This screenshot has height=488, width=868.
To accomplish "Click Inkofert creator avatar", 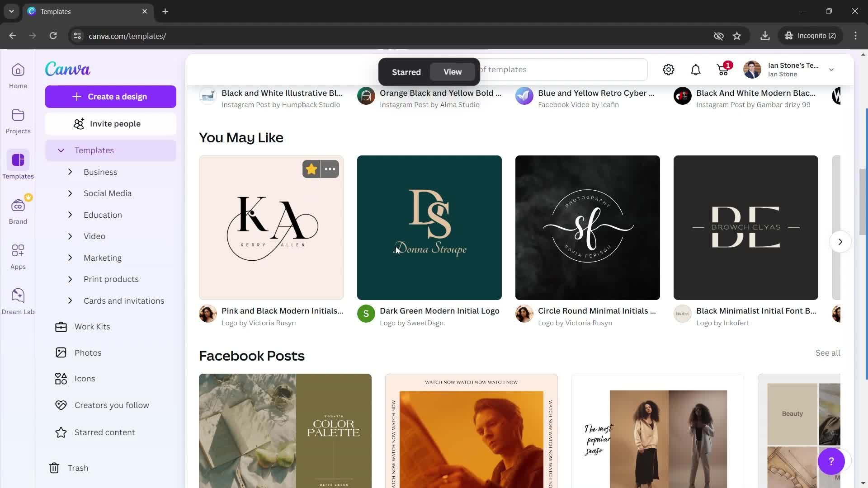I will point(683,314).
